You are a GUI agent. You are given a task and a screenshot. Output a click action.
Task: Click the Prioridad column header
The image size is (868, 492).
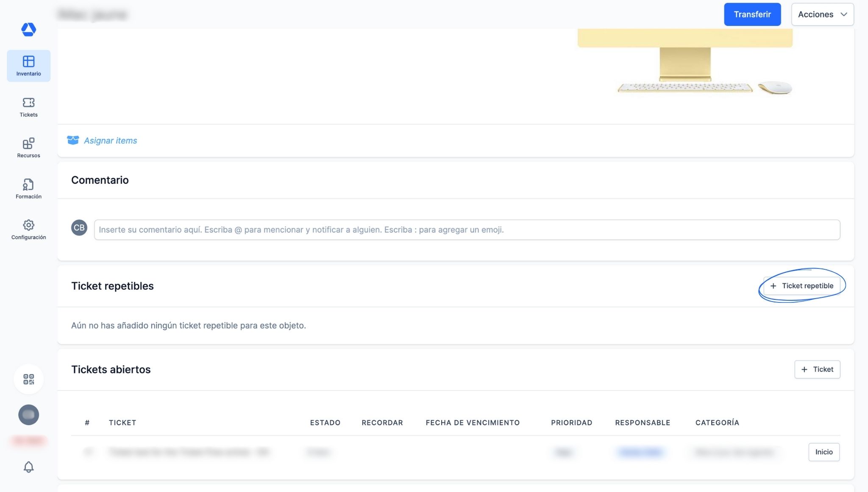pos(571,422)
